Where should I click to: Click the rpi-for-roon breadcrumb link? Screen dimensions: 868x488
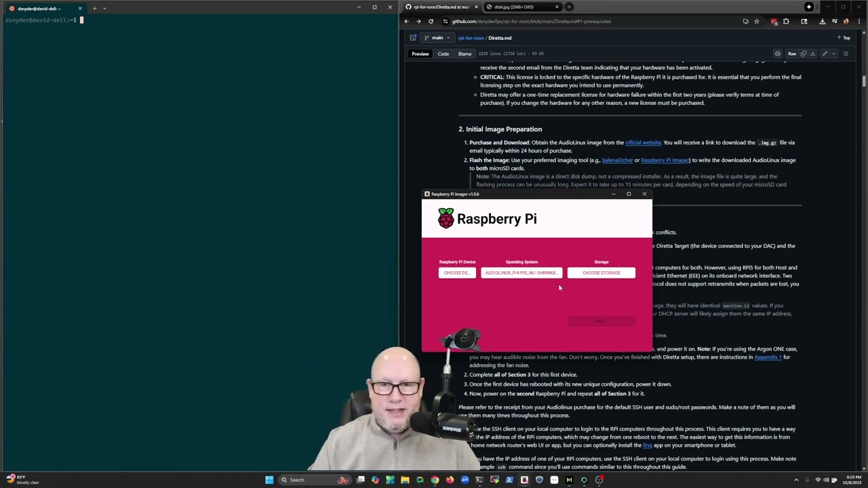pos(471,38)
